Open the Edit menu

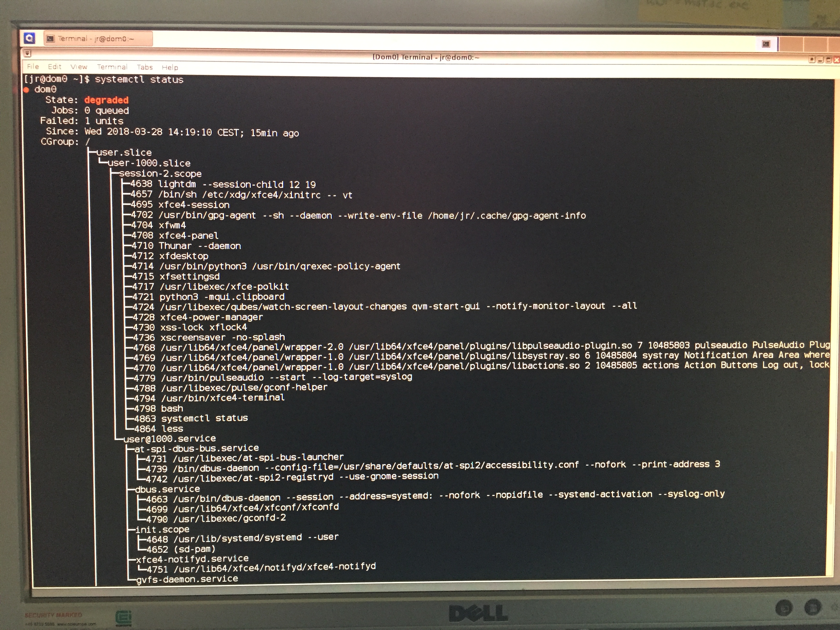click(54, 67)
